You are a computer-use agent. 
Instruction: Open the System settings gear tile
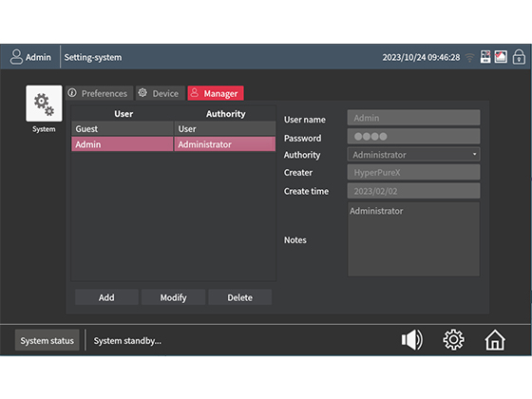pos(44,104)
